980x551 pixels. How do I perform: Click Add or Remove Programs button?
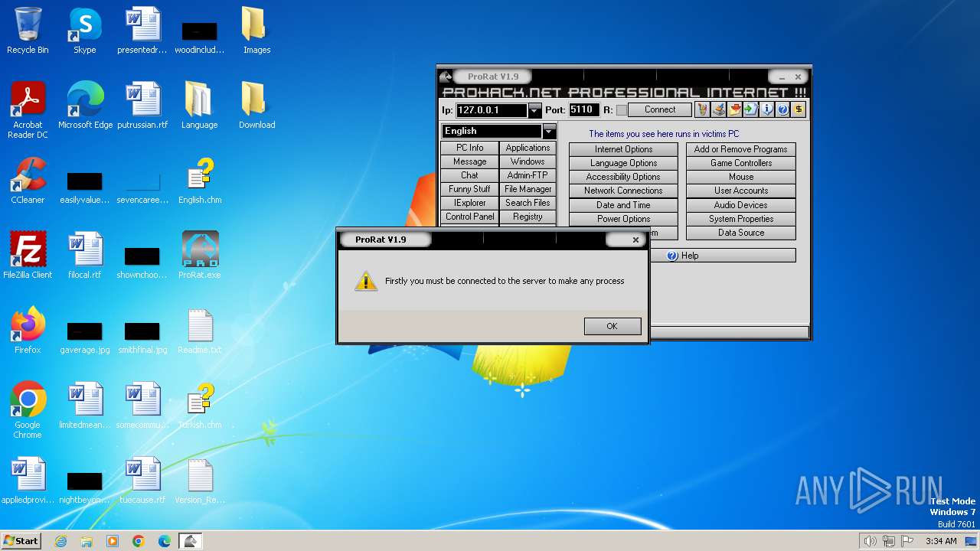740,150
